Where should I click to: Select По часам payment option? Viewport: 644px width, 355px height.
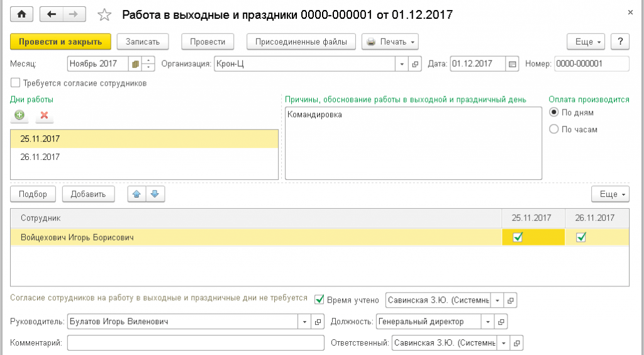[x=554, y=129]
